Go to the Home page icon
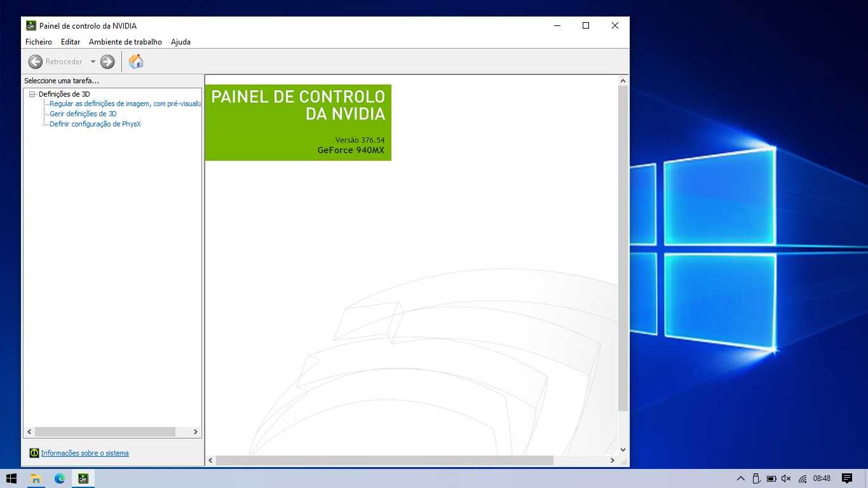This screenshot has width=868, height=488. pos(136,62)
